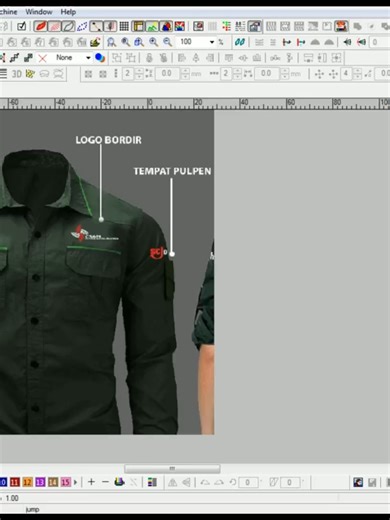
Task: Click the four-arrow move icon
Action: [319, 74]
